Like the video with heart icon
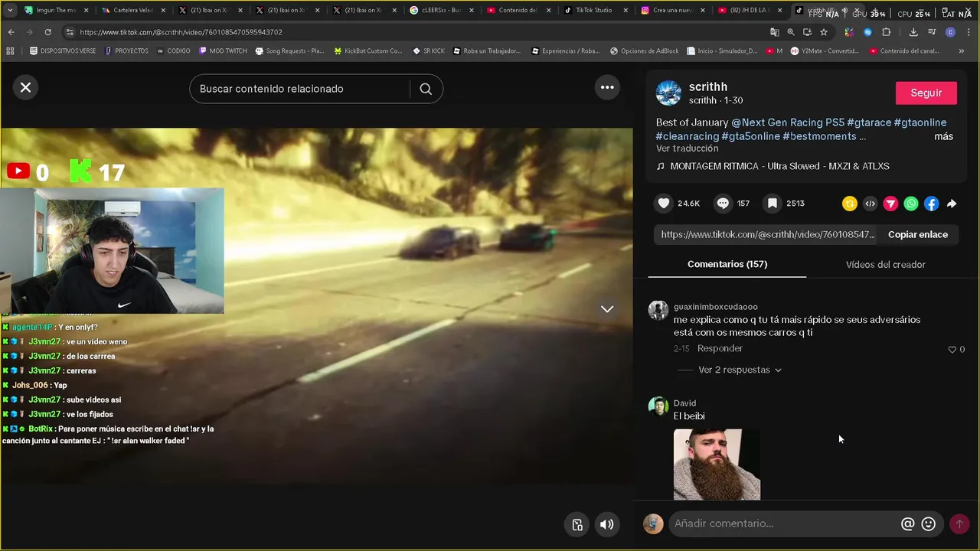 664,204
